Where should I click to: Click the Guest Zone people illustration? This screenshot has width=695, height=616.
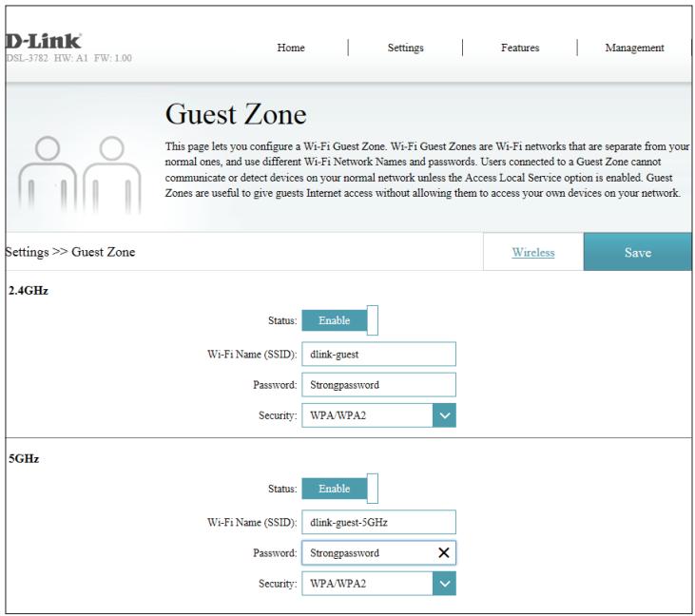click(x=79, y=176)
